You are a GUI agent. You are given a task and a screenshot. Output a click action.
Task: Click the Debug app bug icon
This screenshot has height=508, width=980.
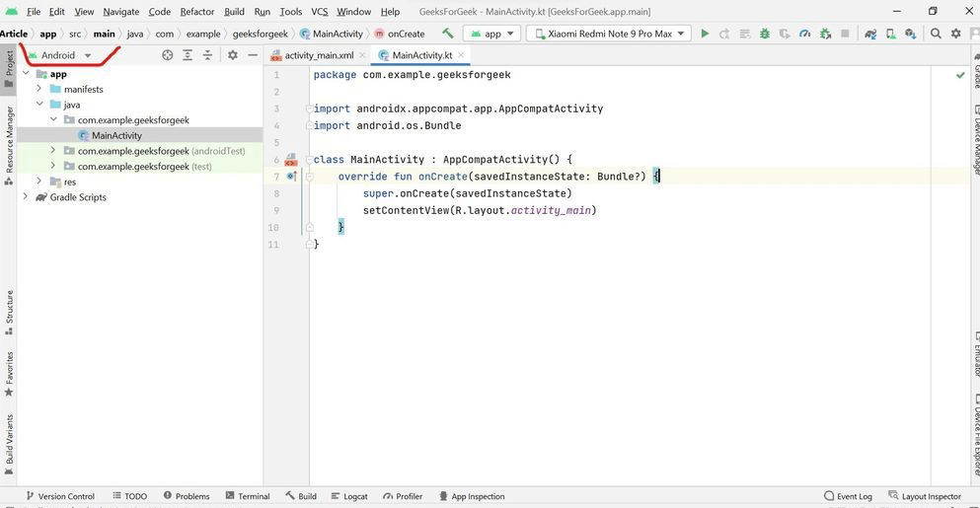[x=765, y=34]
